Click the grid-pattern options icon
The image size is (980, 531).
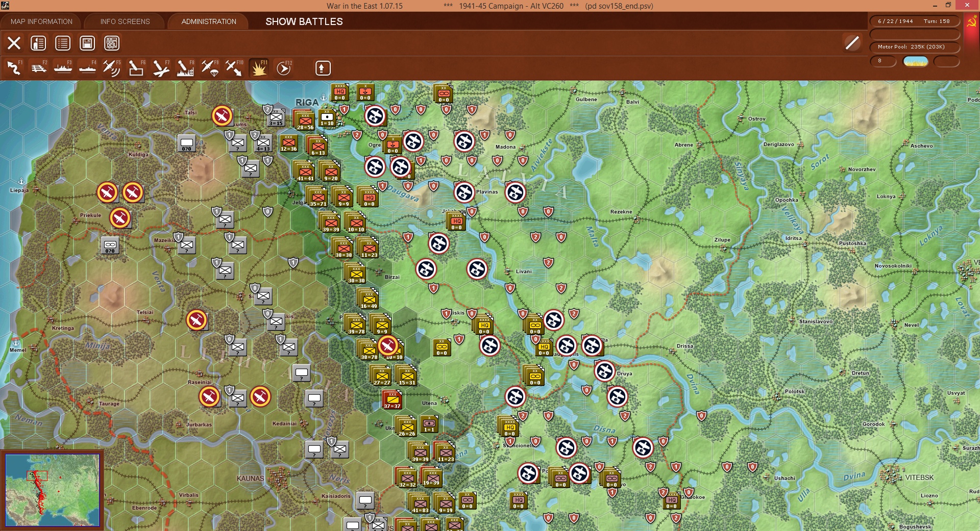(x=112, y=43)
